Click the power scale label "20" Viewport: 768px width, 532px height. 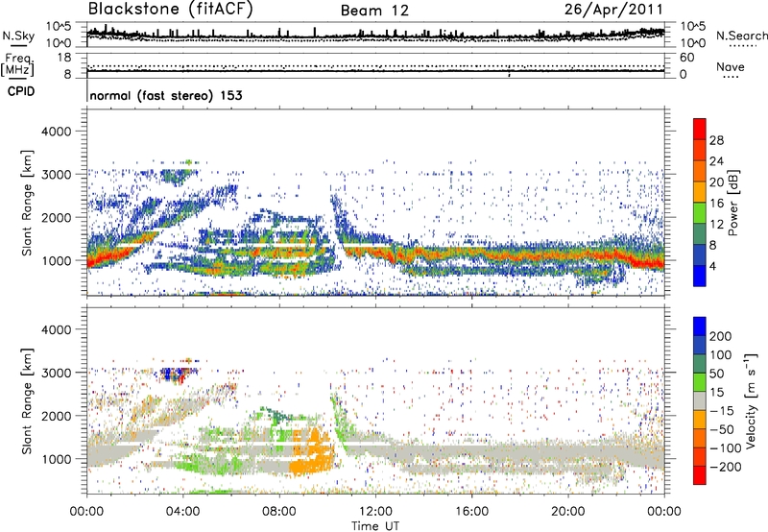click(x=716, y=182)
